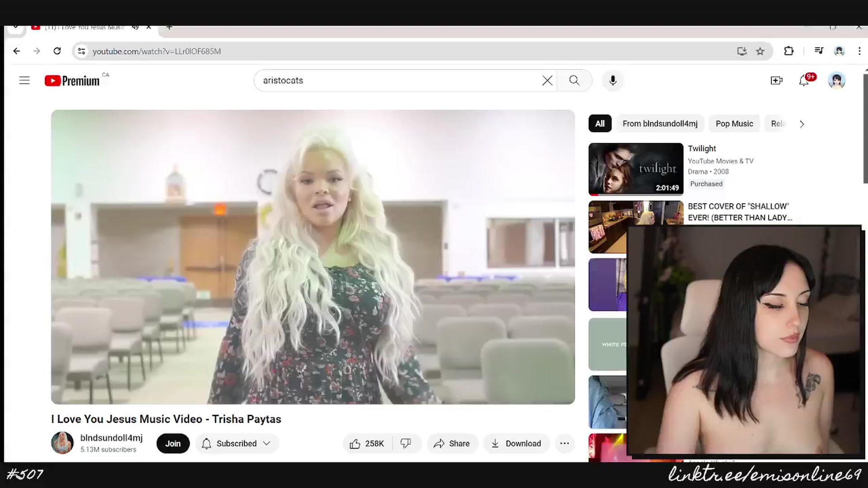This screenshot has width=868, height=488.
Task: Open the notifications bell
Action: pyautogui.click(x=804, y=80)
